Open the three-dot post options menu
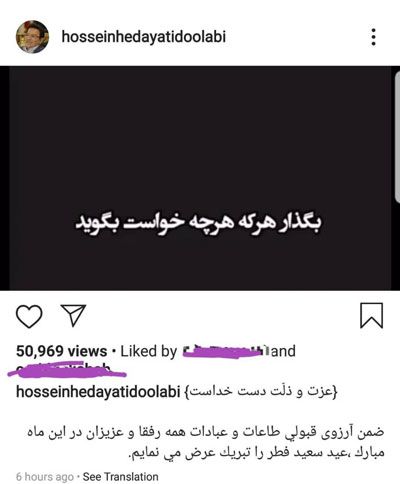The image size is (400, 484). [x=373, y=37]
